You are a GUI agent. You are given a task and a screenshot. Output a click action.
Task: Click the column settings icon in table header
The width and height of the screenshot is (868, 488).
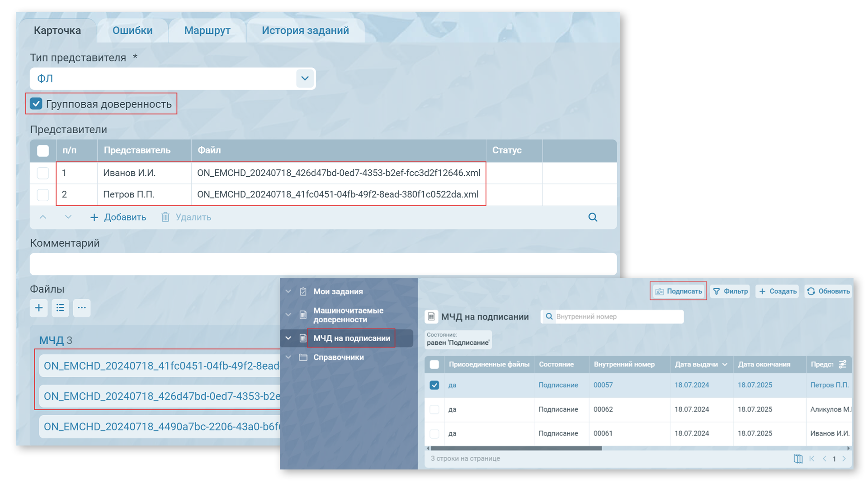[843, 364]
